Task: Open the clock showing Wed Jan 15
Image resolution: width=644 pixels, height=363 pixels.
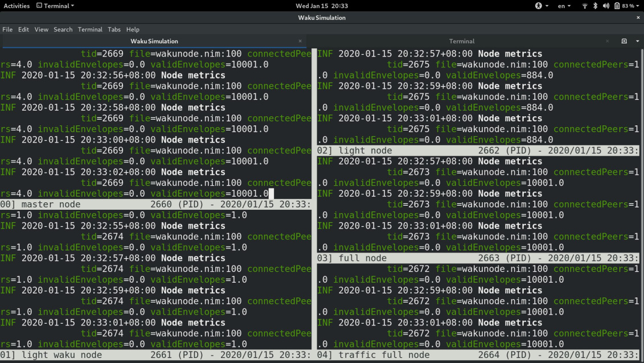Action: pyautogui.click(x=322, y=6)
